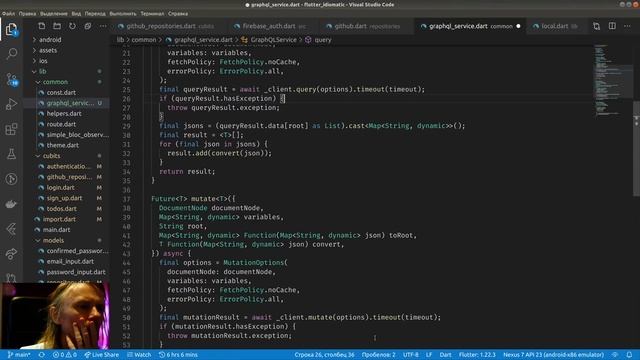This screenshot has height=360, width=640.
Task: Collapse the common folder
Action: (x=55, y=82)
